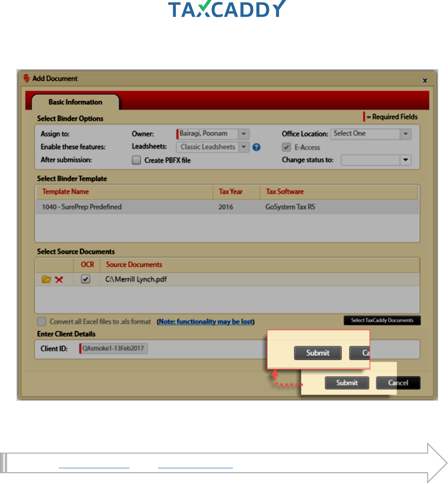Screen dimensions: 448x484
Task: Toggle the OCR checkbox for Merrill Lynch.pdf
Action: click(x=85, y=279)
